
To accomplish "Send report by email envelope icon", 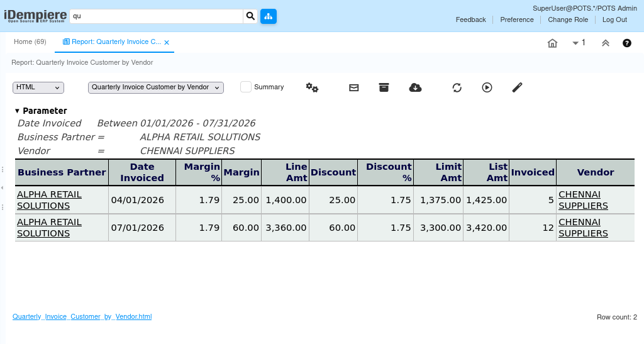I will point(353,87).
